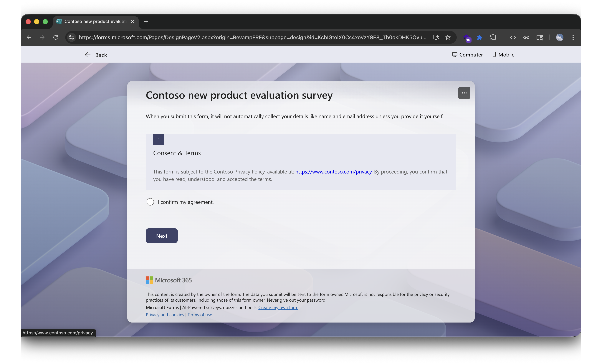Open the Contoso privacy policy link
Image resolution: width=602 pixels, height=364 pixels.
click(333, 172)
